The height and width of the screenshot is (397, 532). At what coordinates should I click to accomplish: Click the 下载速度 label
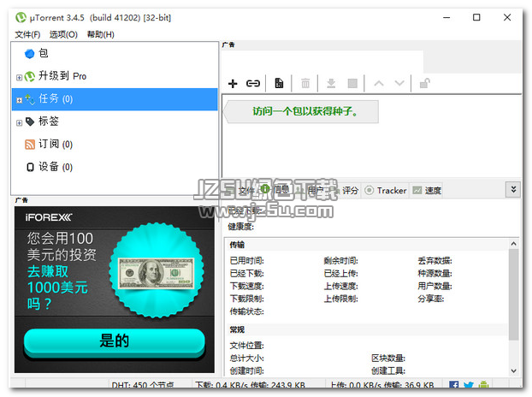[246, 286]
